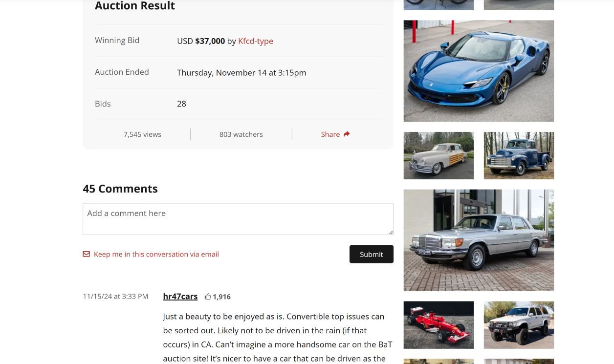Click the Submit comment button
Image resolution: width=614 pixels, height=364 pixels.
(372, 254)
